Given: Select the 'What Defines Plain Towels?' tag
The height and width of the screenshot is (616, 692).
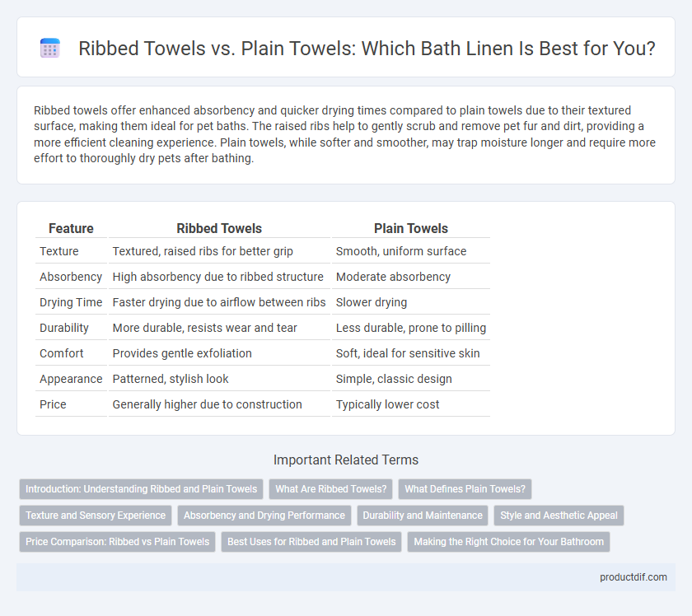Looking at the screenshot, I should click(x=465, y=489).
